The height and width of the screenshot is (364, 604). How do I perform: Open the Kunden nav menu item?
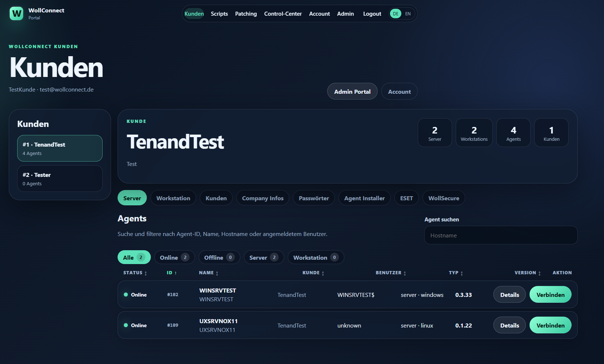(194, 14)
